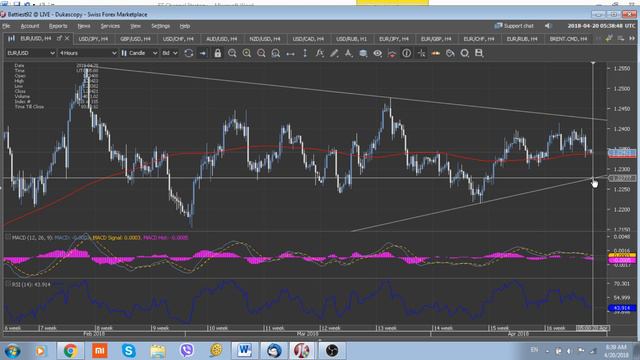Select the pencil drawing tool

tap(334, 53)
